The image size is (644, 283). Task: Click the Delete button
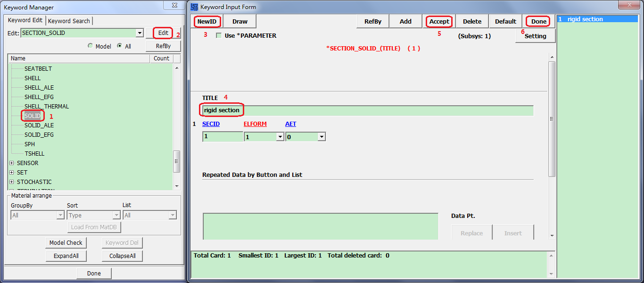(472, 21)
